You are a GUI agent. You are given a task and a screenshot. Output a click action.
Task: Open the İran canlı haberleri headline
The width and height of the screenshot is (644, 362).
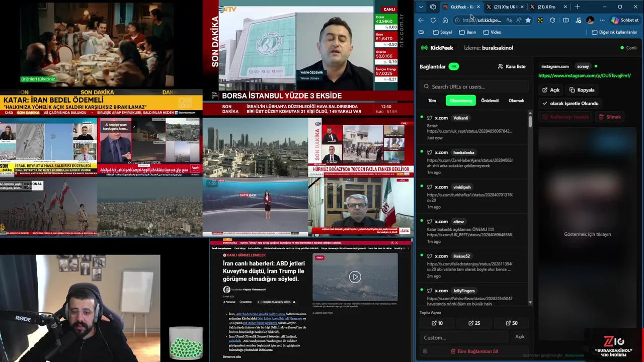pyautogui.click(x=264, y=271)
